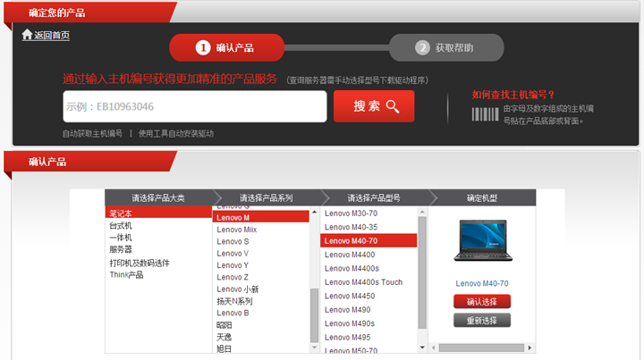
Task: Select model Lenovo M4400s
Action: pos(352,268)
